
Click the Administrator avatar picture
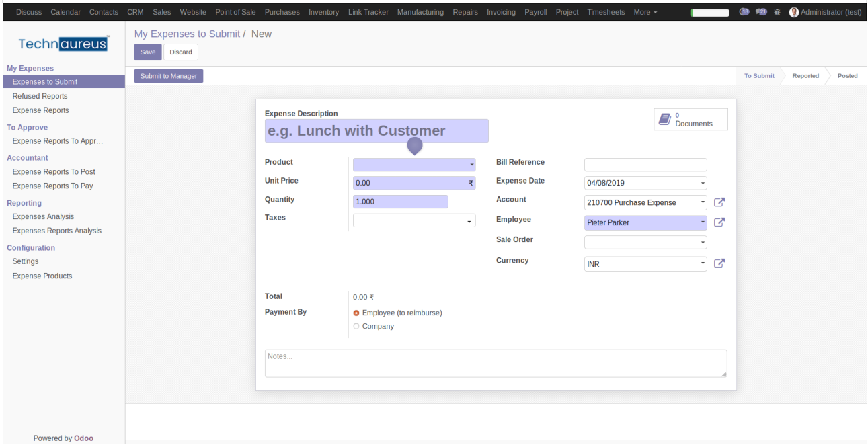[794, 12]
